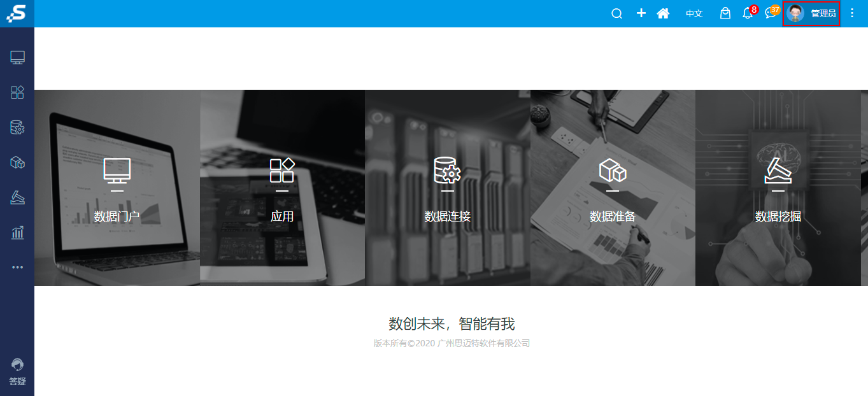This screenshot has height=396, width=868.
Task: Click the administrator avatar picture
Action: click(795, 13)
